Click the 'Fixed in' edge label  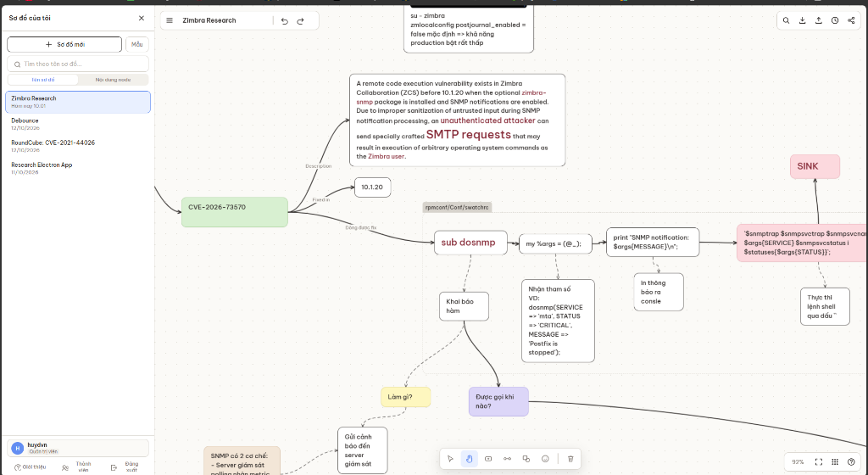point(321,200)
